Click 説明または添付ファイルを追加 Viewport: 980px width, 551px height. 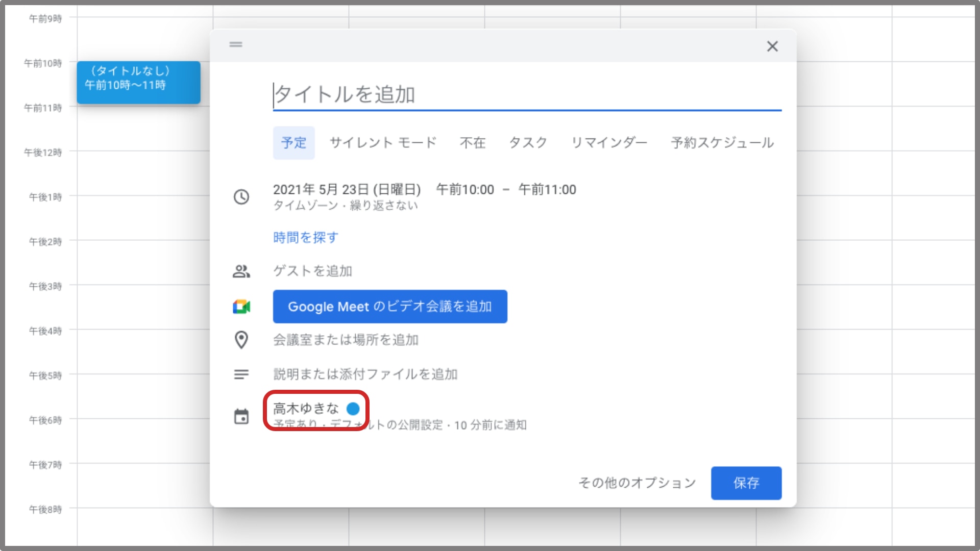(x=365, y=374)
